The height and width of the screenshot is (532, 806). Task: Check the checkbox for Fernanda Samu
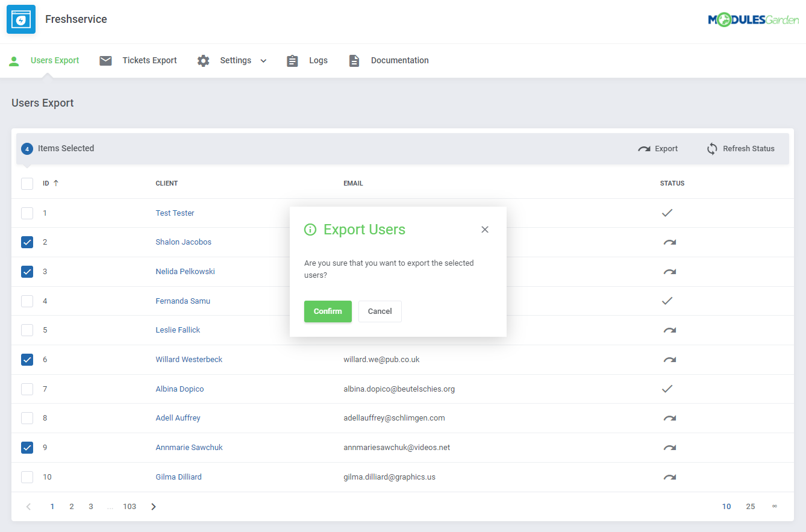tap(27, 301)
